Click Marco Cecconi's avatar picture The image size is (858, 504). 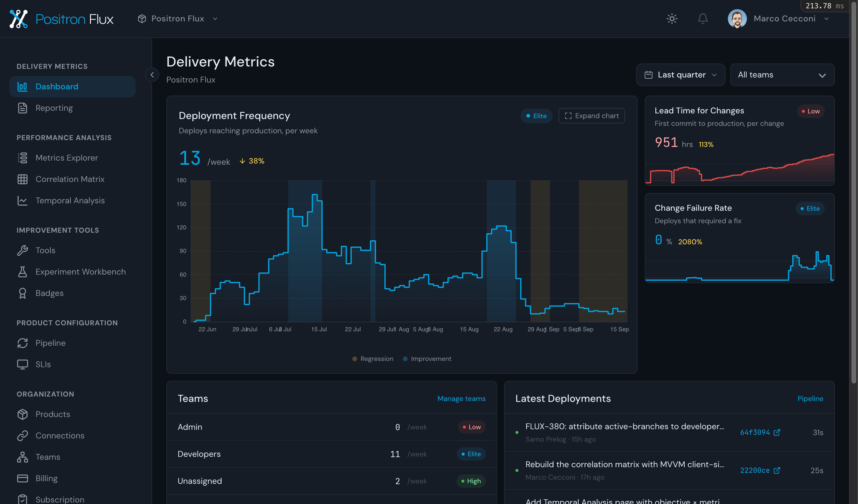click(737, 19)
